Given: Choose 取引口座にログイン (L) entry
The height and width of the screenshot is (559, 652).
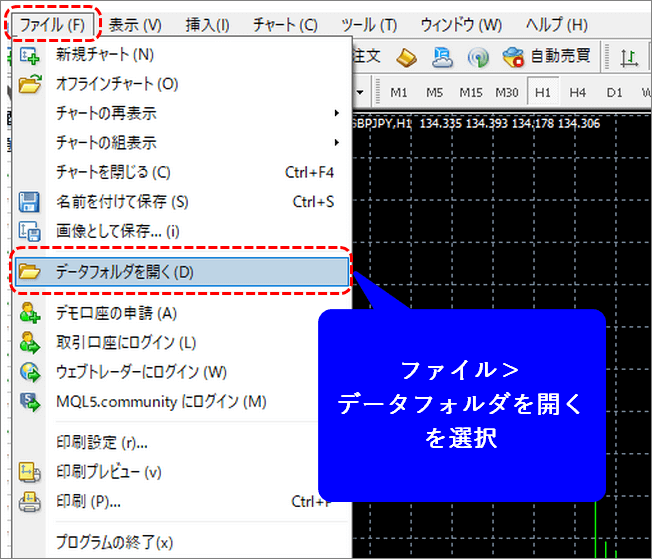Looking at the screenshot, I should point(180,343).
